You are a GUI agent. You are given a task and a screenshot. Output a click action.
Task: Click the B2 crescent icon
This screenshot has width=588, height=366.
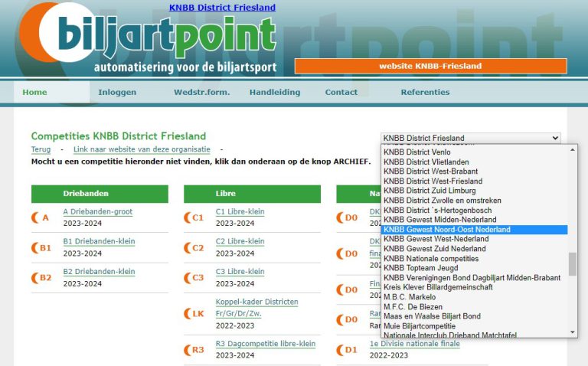pos(41,278)
